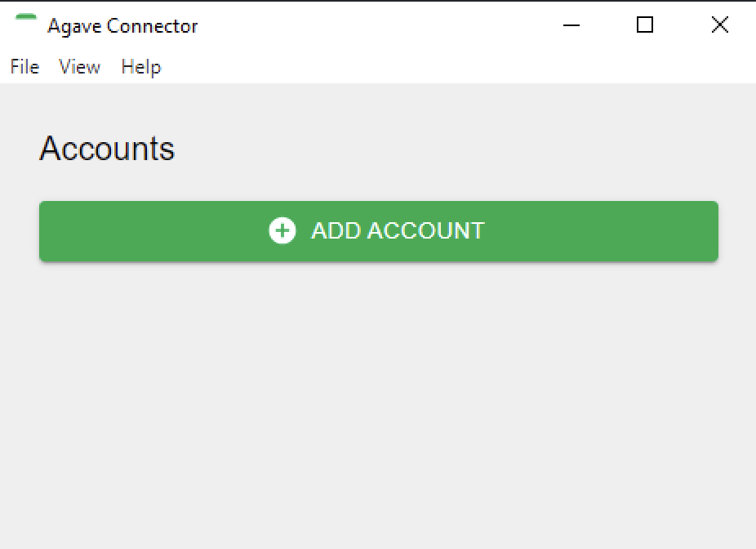Click the Agave Connector title text
The width and height of the screenshot is (756, 549).
(122, 26)
